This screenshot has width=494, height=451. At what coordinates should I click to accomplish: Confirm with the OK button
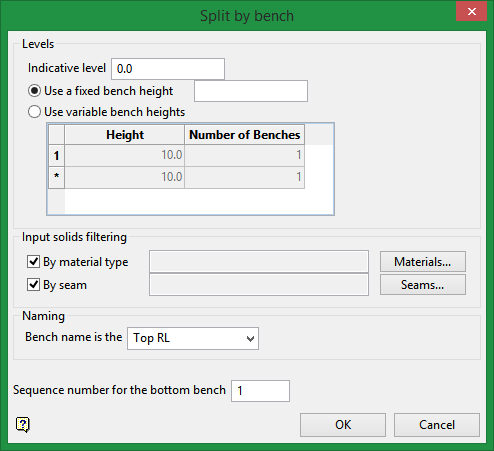coord(343,425)
